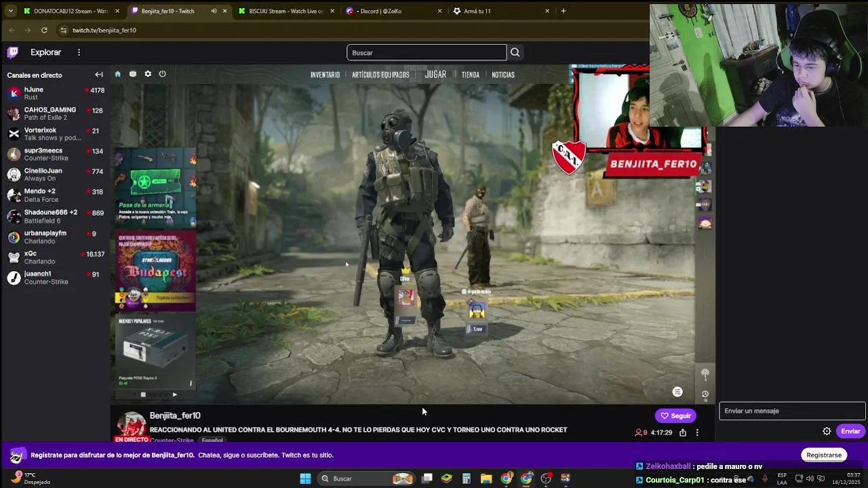Click the Enviar chat button
The image size is (868, 488).
pyautogui.click(x=850, y=431)
